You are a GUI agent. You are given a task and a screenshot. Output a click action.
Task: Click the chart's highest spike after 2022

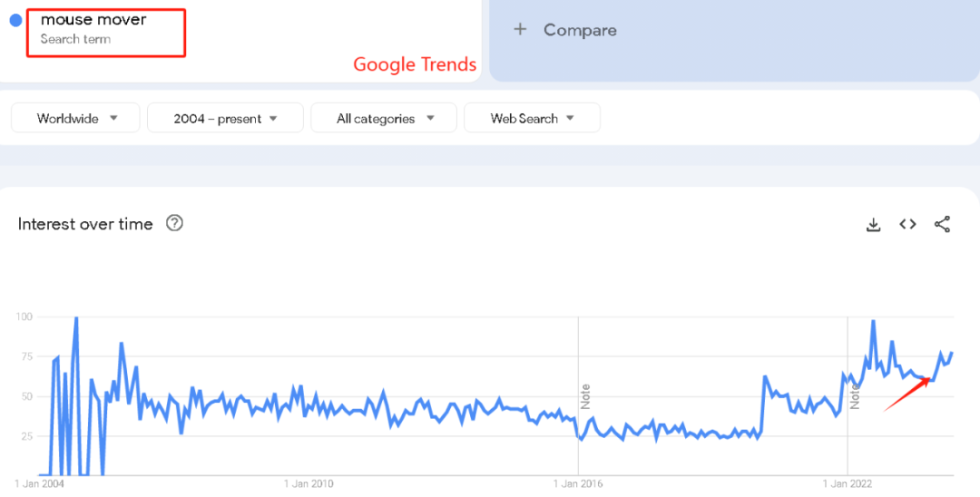[x=873, y=322]
